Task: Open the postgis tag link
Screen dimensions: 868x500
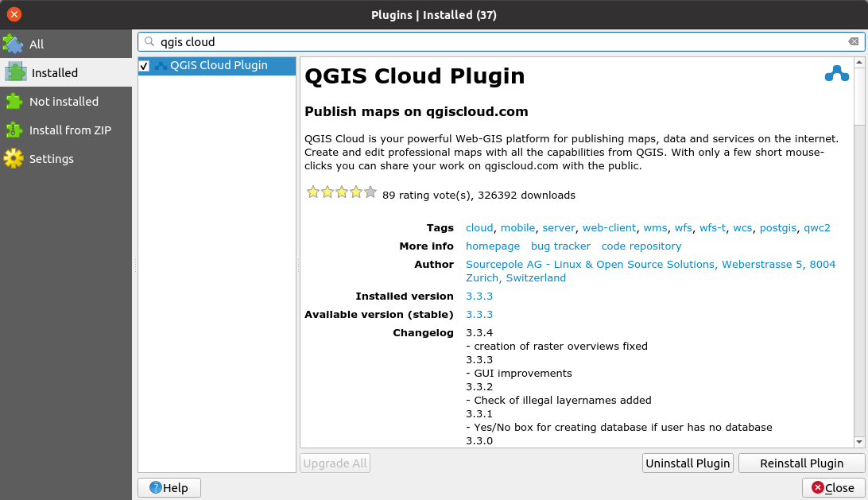Action: pyautogui.click(x=777, y=227)
